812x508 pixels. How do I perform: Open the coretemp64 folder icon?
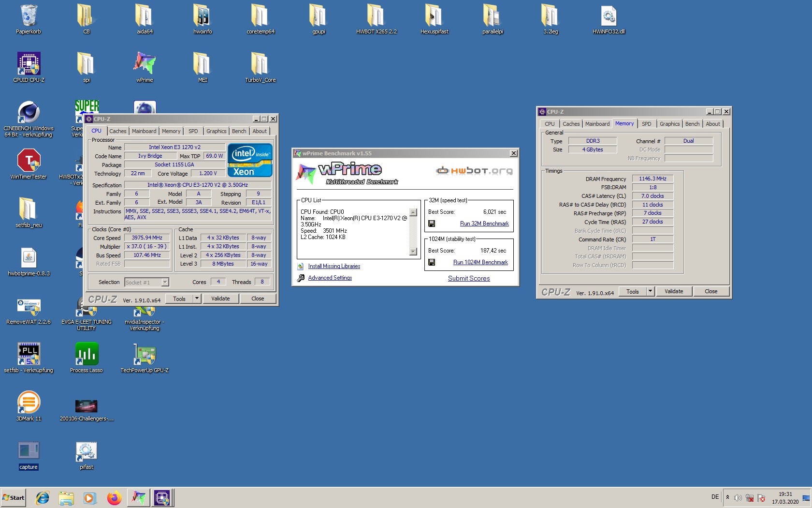pyautogui.click(x=261, y=19)
